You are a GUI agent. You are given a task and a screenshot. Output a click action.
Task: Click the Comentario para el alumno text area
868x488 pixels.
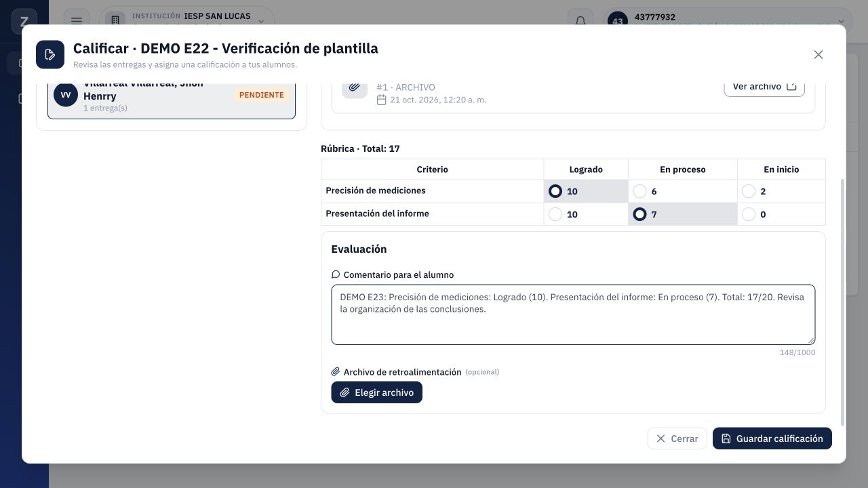(573, 314)
